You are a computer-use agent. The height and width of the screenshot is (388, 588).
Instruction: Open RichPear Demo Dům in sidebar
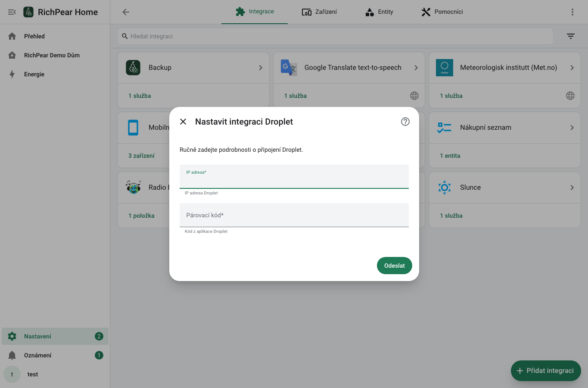(x=55, y=55)
